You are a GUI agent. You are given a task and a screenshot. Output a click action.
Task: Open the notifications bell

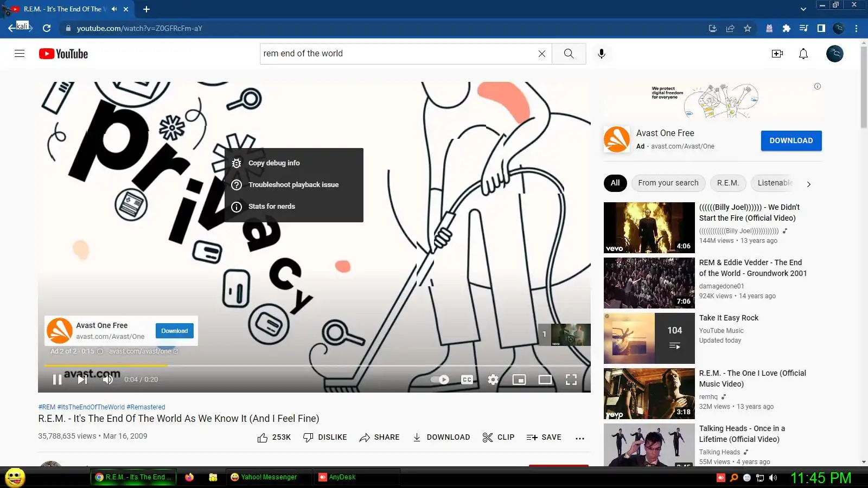coord(803,54)
